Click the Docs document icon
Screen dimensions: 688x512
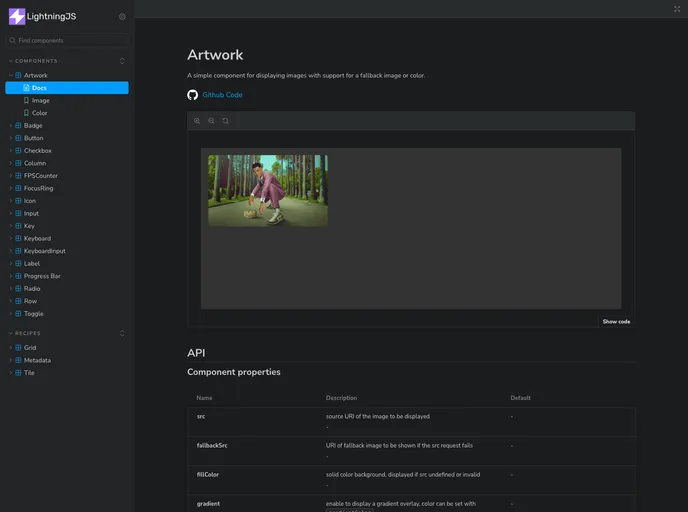(26, 88)
